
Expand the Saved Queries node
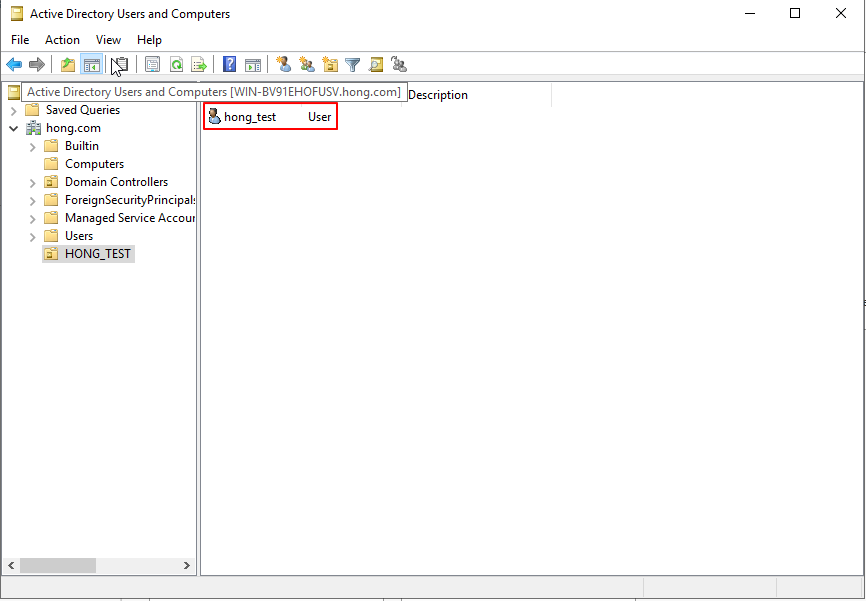[14, 110]
